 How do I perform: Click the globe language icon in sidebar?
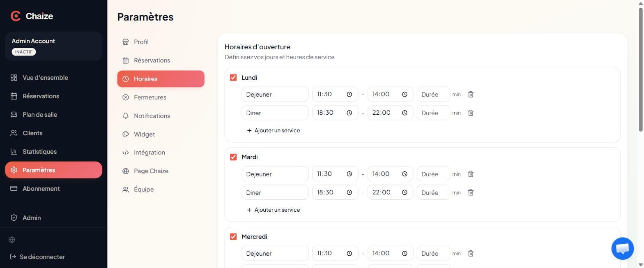[x=12, y=240]
